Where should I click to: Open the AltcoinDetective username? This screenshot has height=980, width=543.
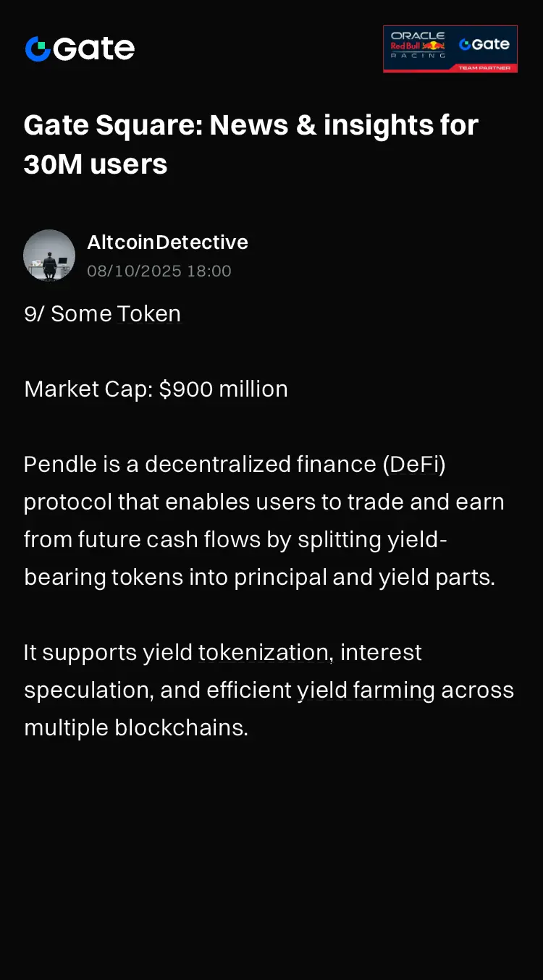[167, 242]
